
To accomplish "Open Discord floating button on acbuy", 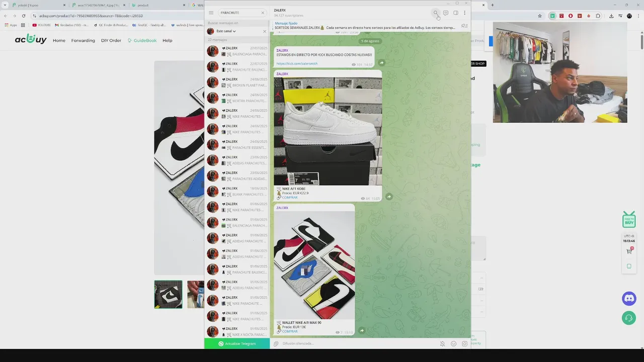I will (629, 298).
